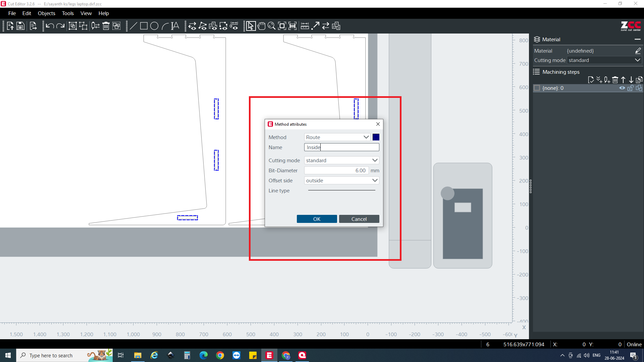Screen dimensions: 644x362
Task: Click Cancel to dismiss dialog
Action: [x=359, y=219]
